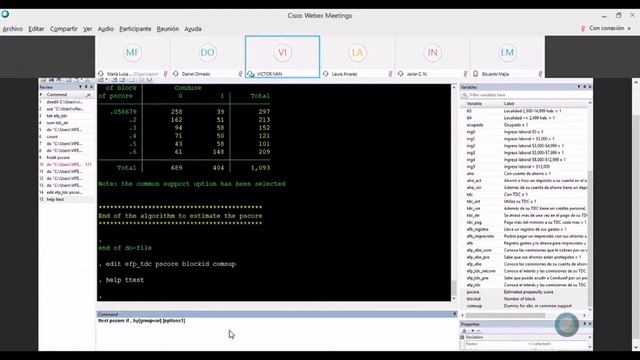Click muted mic icon beside Eduardo Mejia

(540, 74)
